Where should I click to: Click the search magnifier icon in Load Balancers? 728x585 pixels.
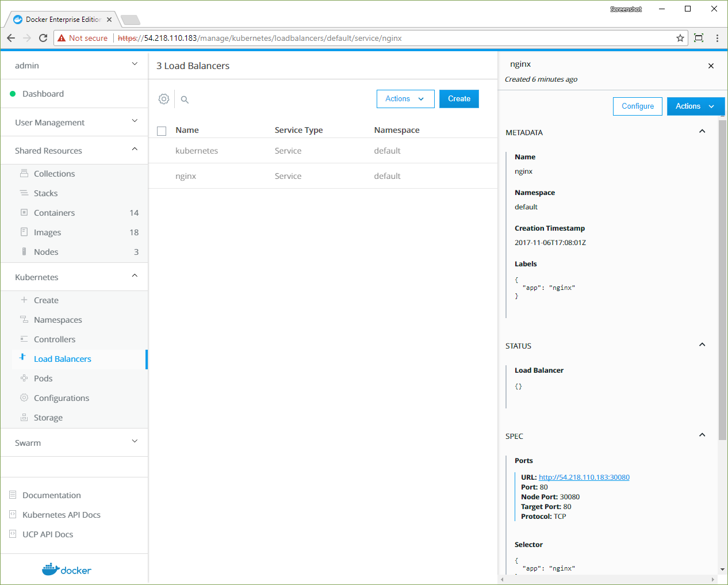(185, 100)
